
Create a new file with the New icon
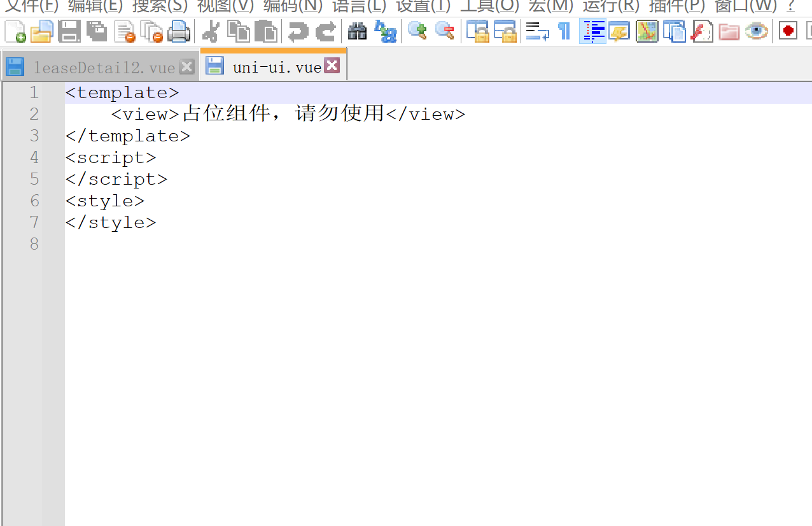pos(15,31)
